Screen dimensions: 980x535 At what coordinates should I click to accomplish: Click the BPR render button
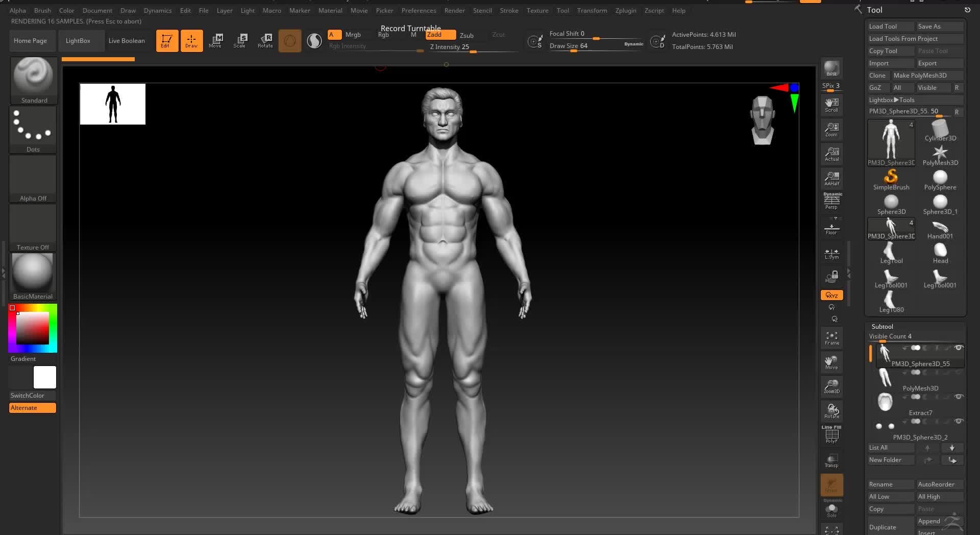pyautogui.click(x=831, y=68)
